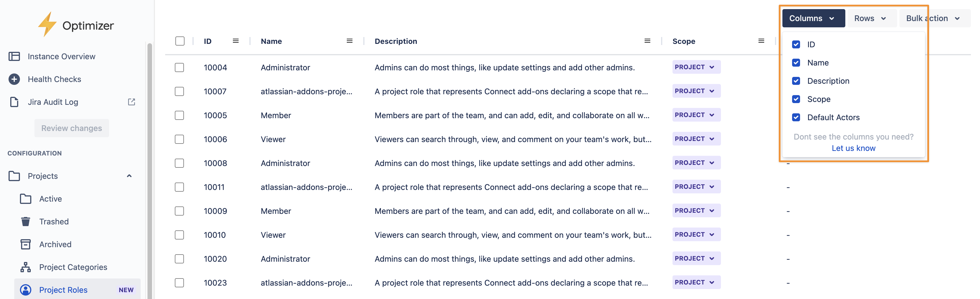Open the Name column hamburger menu
This screenshot has height=299, width=980.
coord(349,41)
